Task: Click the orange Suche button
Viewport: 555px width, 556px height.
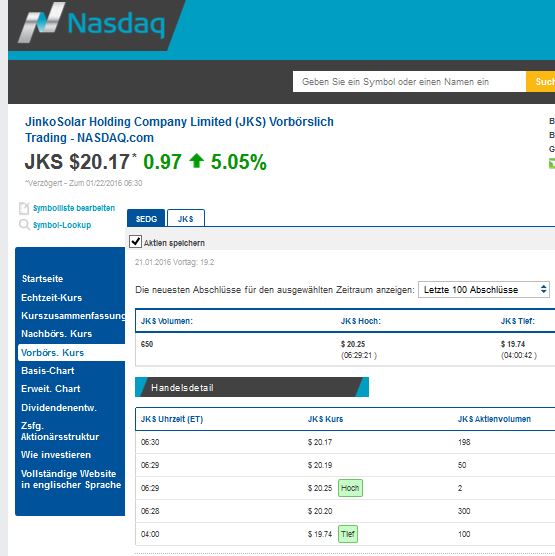Action: (x=540, y=82)
